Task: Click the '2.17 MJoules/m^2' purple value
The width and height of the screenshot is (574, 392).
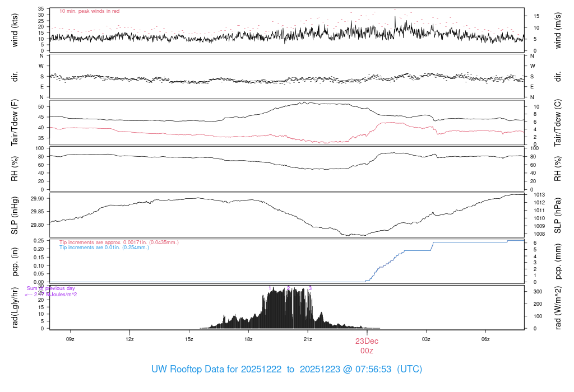Action: 55,295
